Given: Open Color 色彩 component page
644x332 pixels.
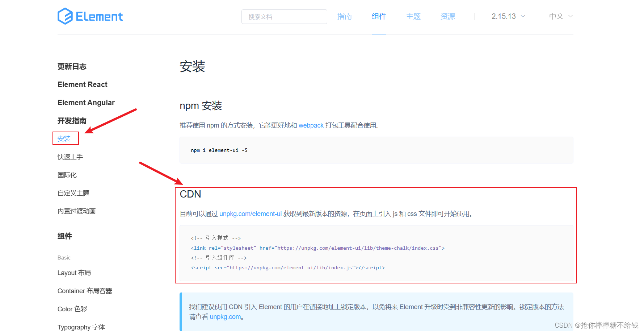Looking at the screenshot, I should (72, 309).
